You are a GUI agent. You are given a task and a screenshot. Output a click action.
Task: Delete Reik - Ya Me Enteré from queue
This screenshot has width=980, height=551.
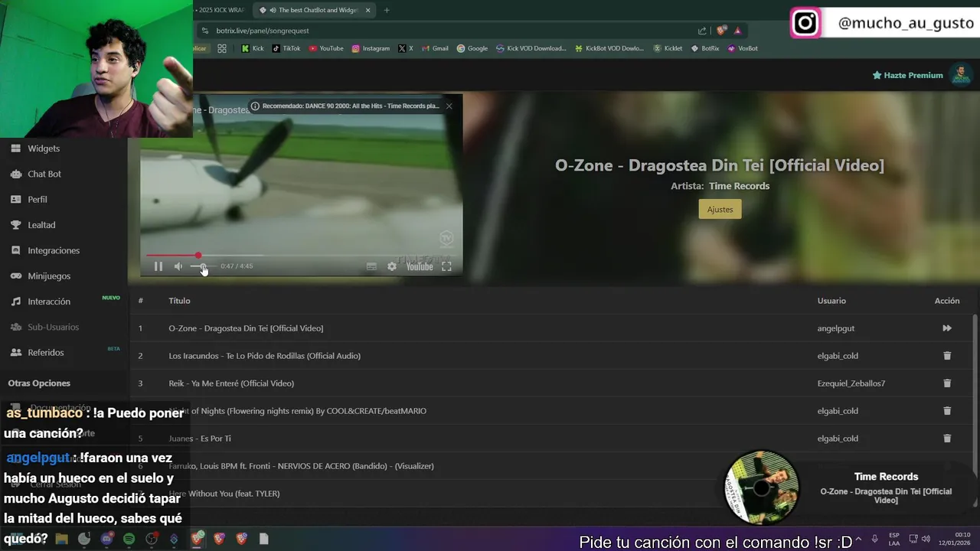pyautogui.click(x=947, y=383)
